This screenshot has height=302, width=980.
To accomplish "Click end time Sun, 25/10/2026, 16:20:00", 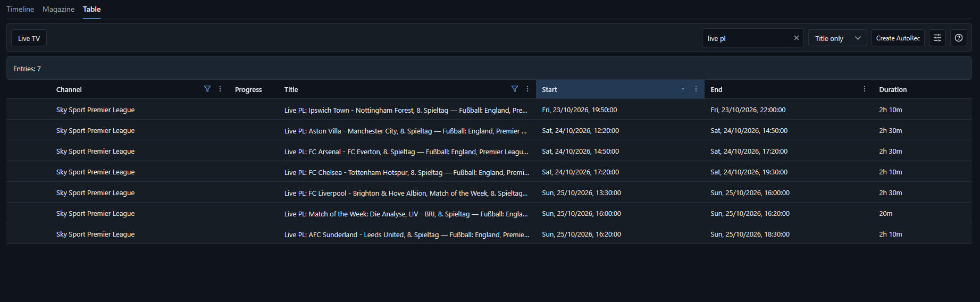I will [x=750, y=214].
